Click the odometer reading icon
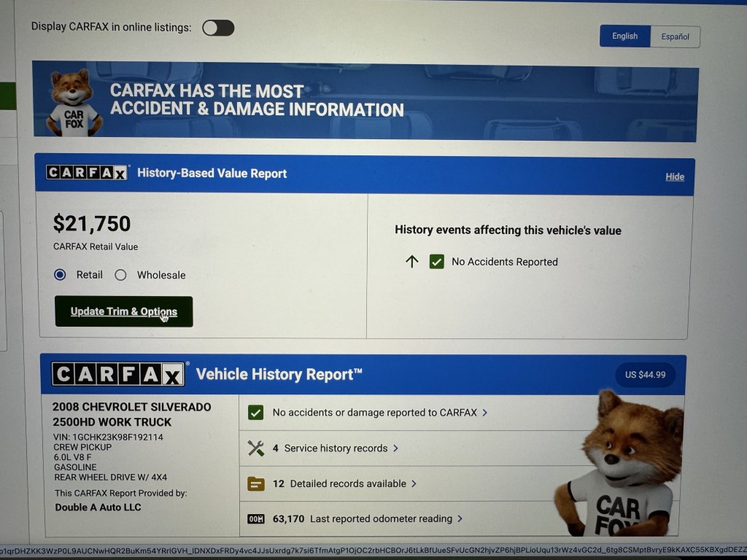Screen dimensions: 747x560 [256, 518]
